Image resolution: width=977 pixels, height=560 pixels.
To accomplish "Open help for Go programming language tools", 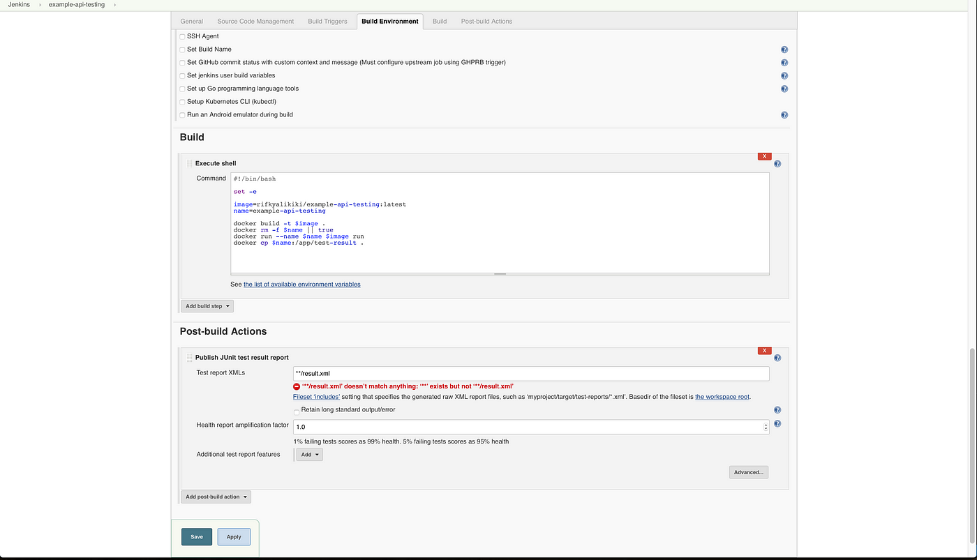I will (x=784, y=89).
